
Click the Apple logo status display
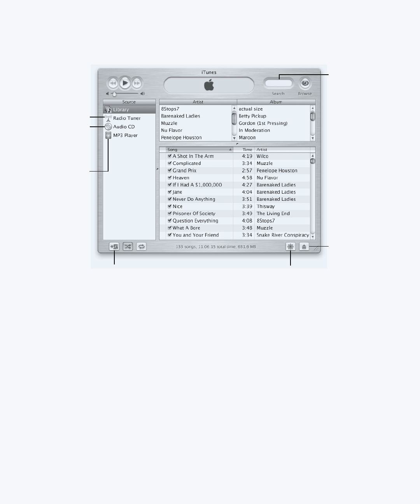(x=209, y=85)
